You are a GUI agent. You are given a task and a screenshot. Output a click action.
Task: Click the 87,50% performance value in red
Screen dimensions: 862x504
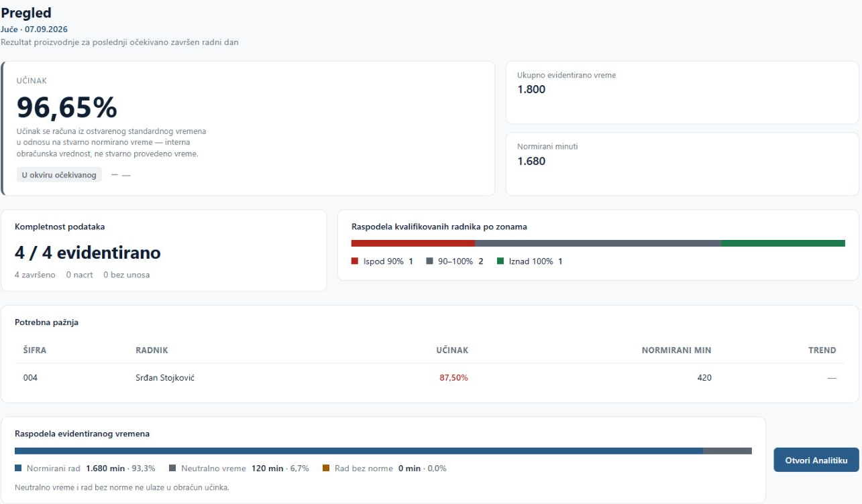pyautogui.click(x=453, y=378)
